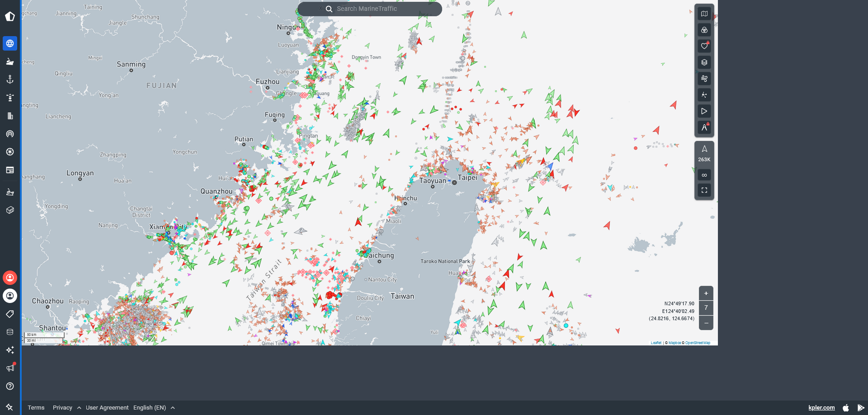Click the coordinates readout N24°49'17.90
This screenshot has height=415, width=868.
click(x=679, y=303)
